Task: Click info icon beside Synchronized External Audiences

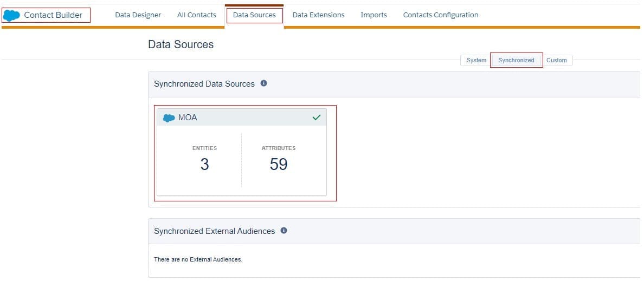Action: (x=284, y=231)
